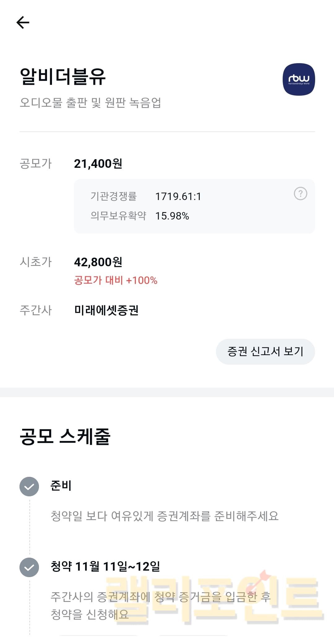
Task: Tap the 공모 스케줄 section heading
Action: point(65,436)
